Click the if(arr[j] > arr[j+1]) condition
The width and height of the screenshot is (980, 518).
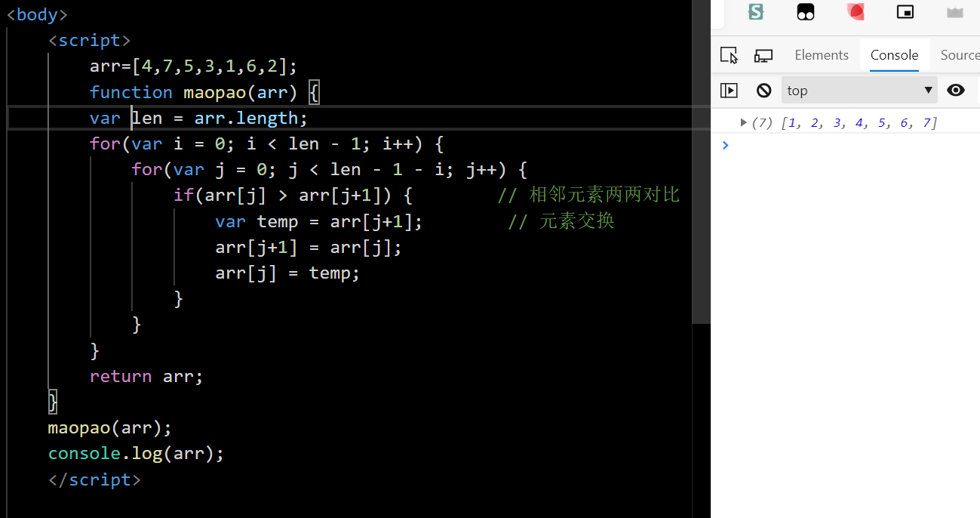pos(293,195)
